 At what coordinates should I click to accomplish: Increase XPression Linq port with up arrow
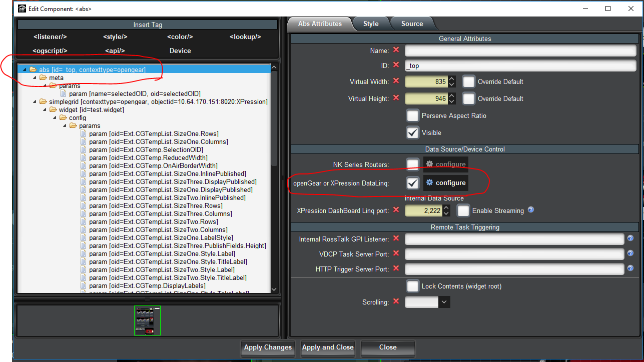coord(446,207)
